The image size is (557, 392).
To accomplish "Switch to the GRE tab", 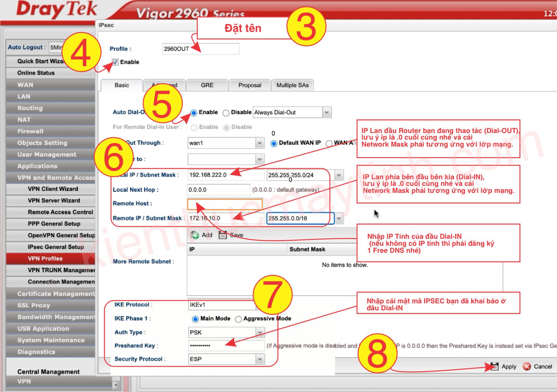I will pyautogui.click(x=207, y=85).
